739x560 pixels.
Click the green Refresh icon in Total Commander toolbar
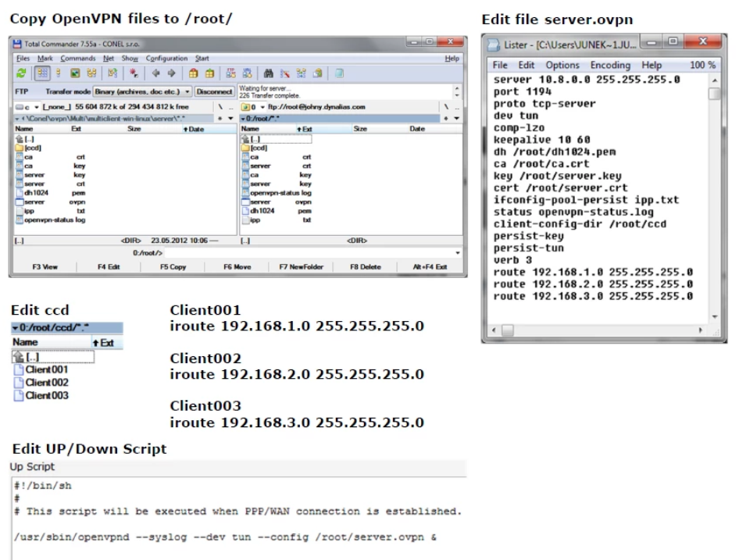20,73
